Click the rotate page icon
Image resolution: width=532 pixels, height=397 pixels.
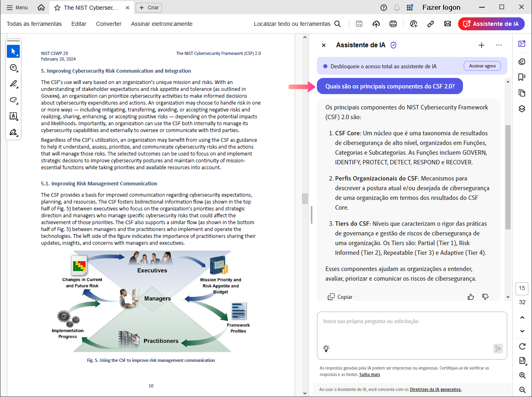tap(522, 346)
